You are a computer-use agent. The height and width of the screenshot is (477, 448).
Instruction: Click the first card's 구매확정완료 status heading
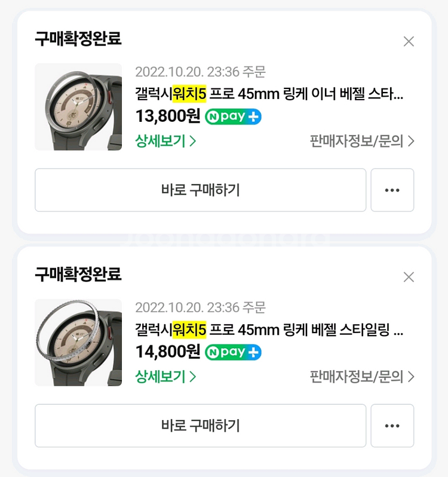point(78,39)
